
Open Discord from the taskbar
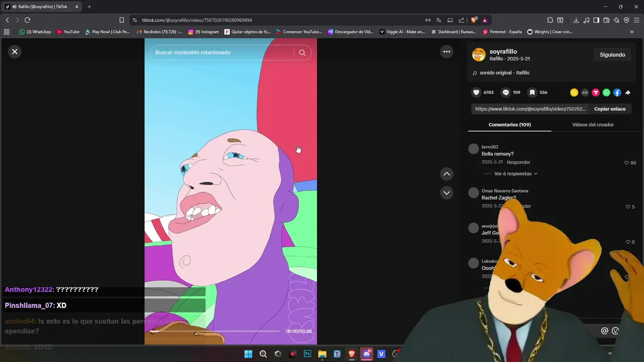pyautogui.click(x=367, y=354)
